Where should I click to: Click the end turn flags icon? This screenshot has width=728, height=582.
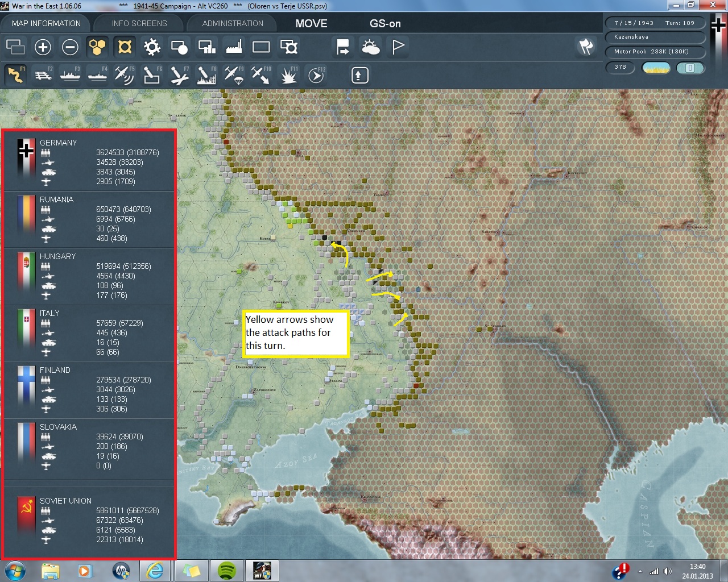pyautogui.click(x=586, y=47)
